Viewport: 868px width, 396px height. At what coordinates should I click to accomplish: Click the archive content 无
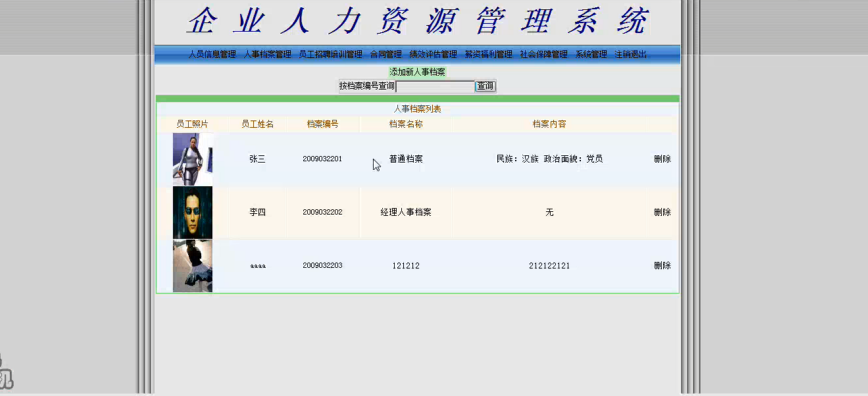549,212
